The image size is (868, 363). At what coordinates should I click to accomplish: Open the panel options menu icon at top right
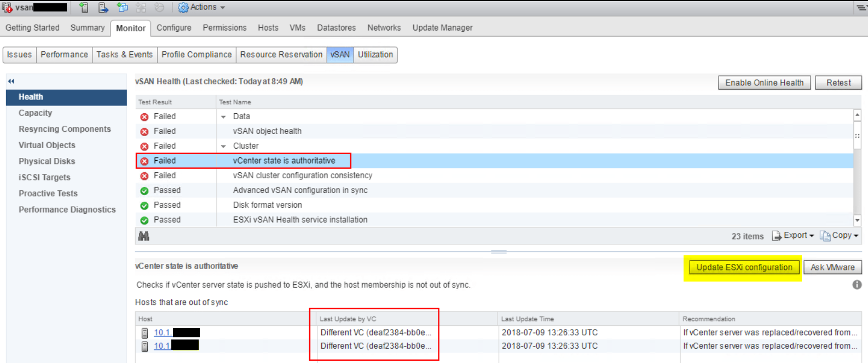(861, 8)
